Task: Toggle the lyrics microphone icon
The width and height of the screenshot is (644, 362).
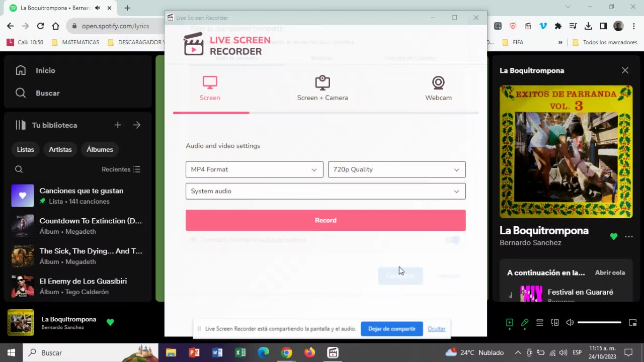Action: [525, 322]
